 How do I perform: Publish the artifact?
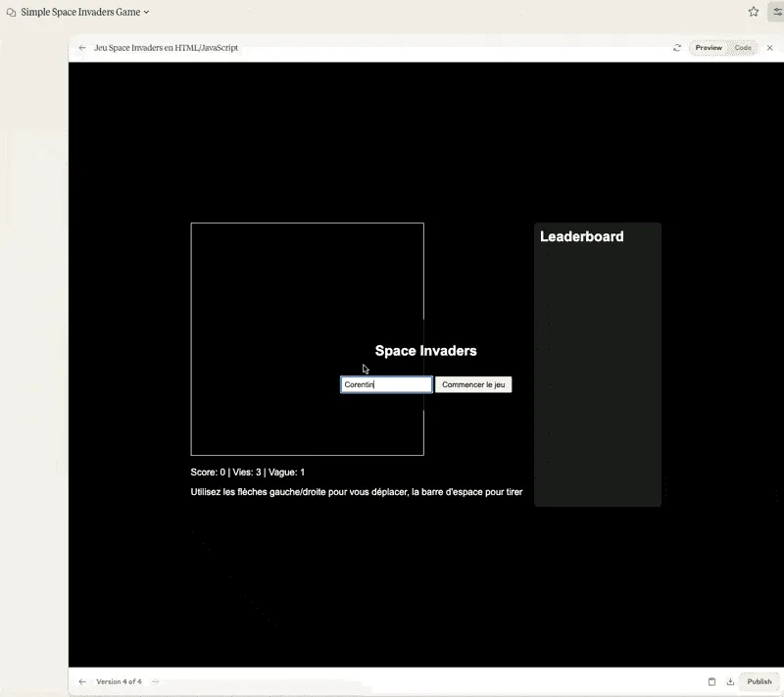point(759,681)
